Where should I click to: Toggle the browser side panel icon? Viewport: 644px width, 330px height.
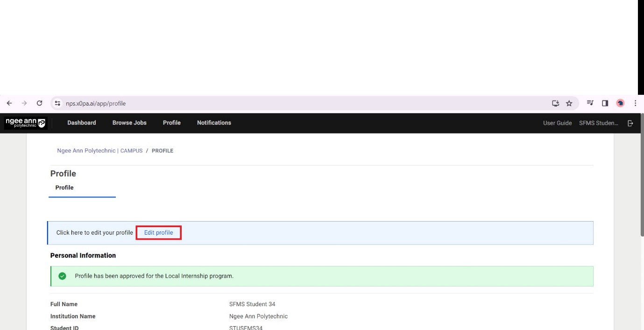pos(605,104)
